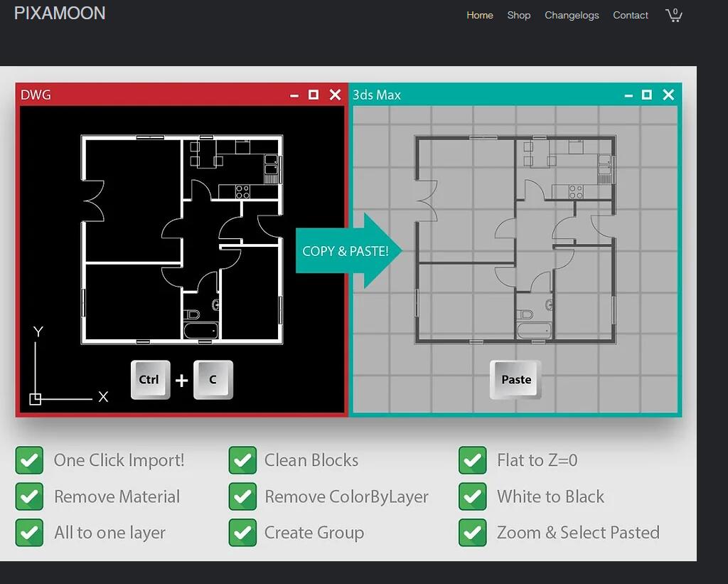The image size is (728, 584).
Task: Click the Remove ColorByLayer checkmark
Action: 242,497
